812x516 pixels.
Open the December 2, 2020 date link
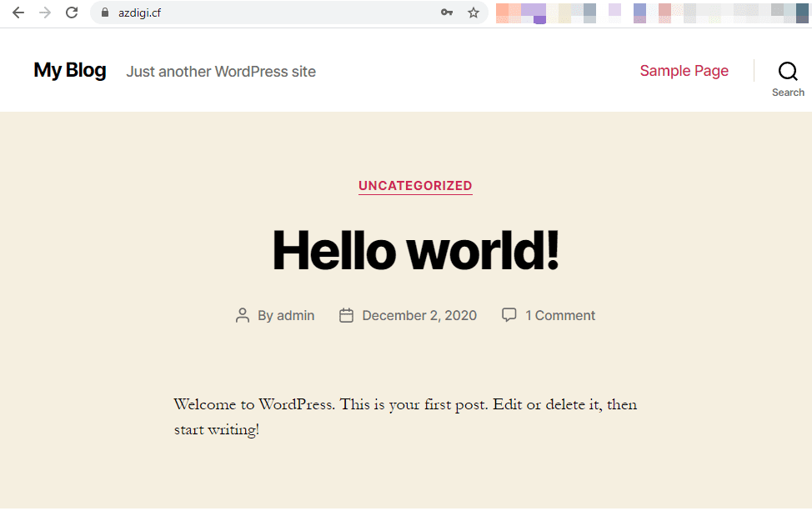(x=419, y=315)
